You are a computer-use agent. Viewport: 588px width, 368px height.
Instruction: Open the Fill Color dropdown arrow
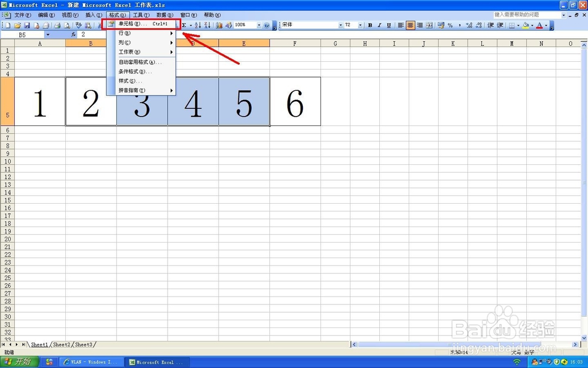click(532, 25)
